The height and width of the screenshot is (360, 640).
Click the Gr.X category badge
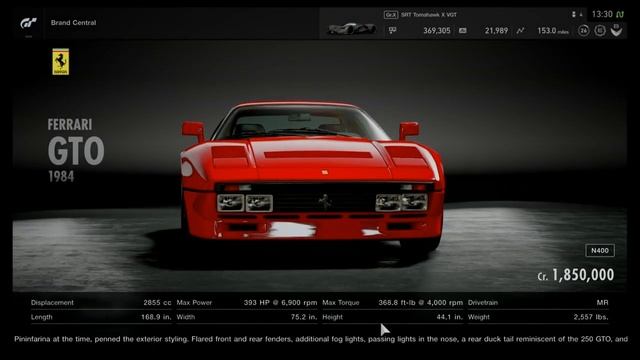click(391, 15)
